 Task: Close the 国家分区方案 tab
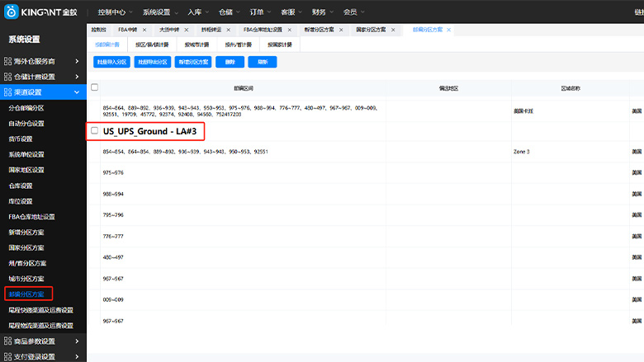(393, 30)
